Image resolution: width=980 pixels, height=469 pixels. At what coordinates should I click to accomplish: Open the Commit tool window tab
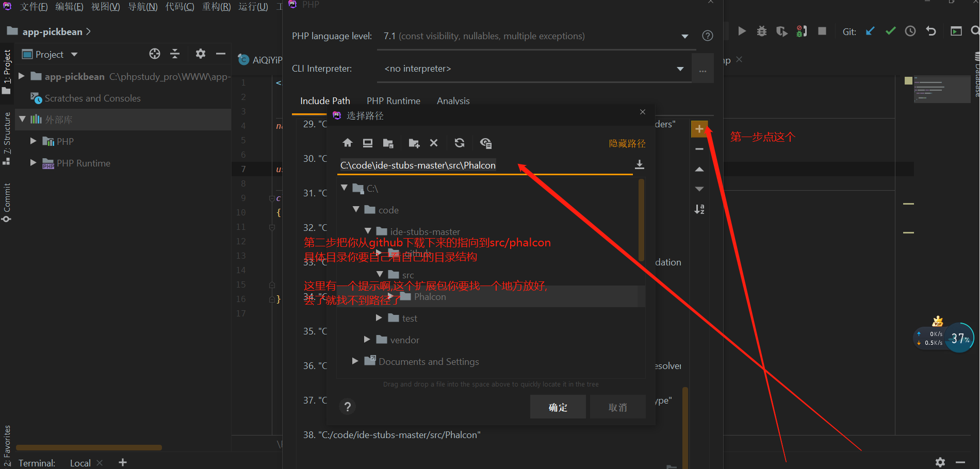7,203
